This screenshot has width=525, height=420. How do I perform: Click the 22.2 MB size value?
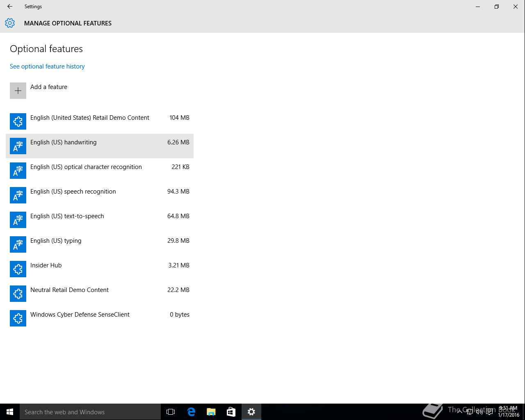tap(178, 290)
